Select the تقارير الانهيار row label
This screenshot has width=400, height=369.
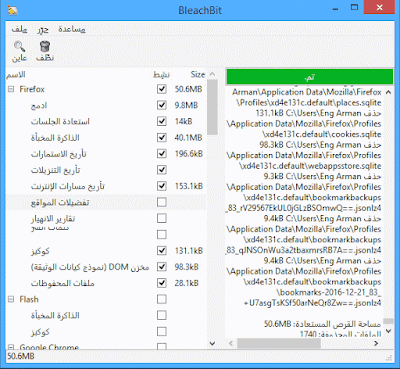pos(53,218)
